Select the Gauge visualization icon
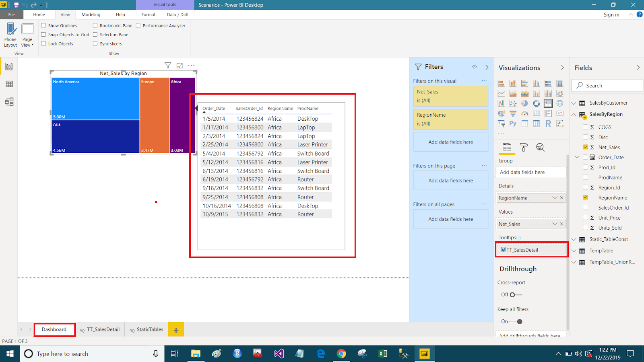644x362 pixels. click(x=524, y=113)
